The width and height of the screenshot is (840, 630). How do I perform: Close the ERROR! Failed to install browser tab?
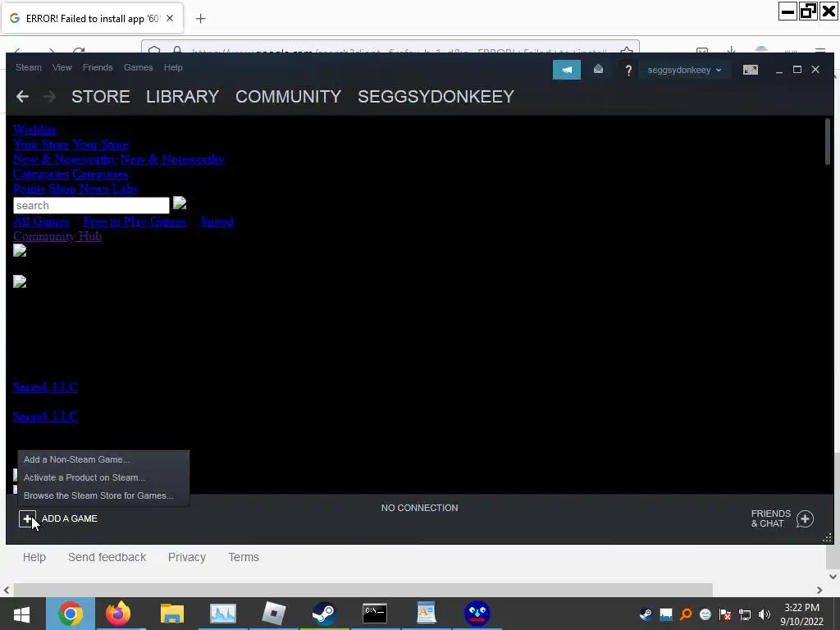pyautogui.click(x=170, y=18)
